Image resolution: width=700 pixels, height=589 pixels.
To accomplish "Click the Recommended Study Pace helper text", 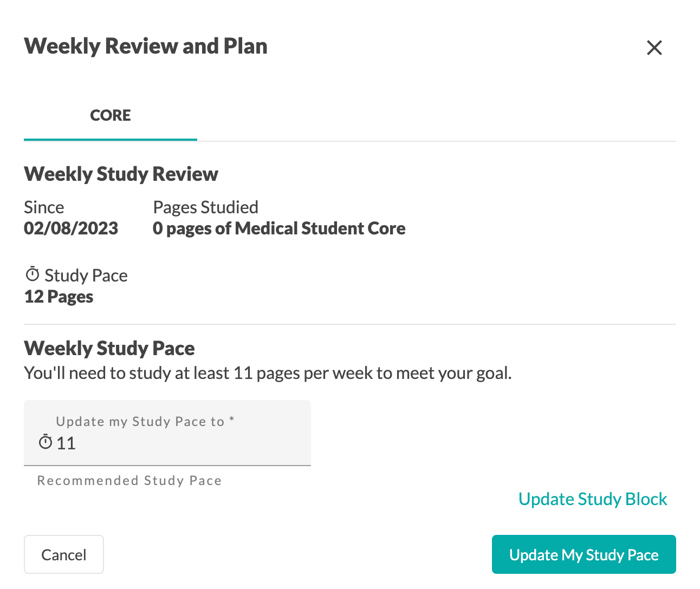I will (x=129, y=481).
